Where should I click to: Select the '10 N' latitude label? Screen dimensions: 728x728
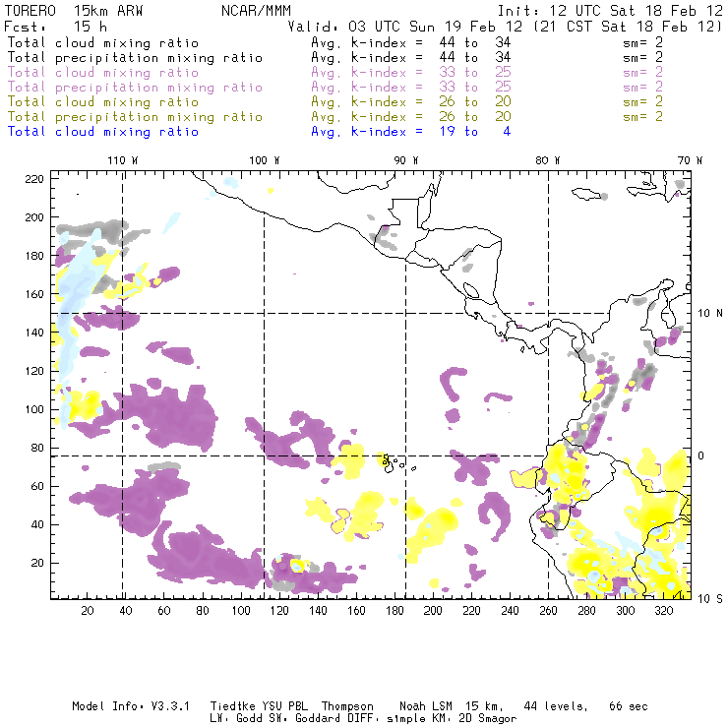point(710,314)
